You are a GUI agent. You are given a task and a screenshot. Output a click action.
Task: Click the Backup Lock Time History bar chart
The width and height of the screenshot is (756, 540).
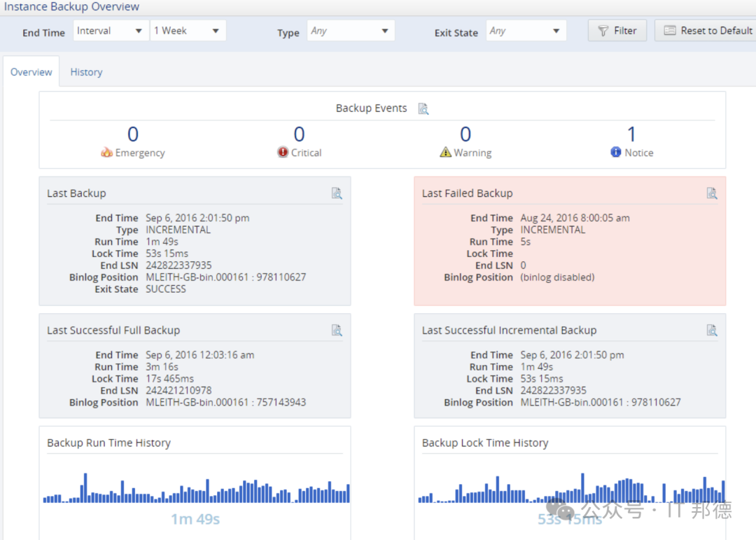pyautogui.click(x=571, y=488)
